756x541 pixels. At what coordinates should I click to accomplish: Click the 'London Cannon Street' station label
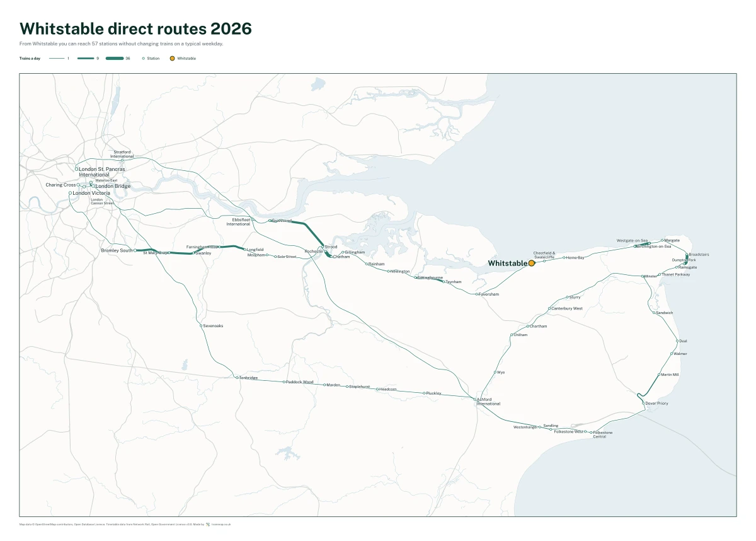[x=102, y=202]
